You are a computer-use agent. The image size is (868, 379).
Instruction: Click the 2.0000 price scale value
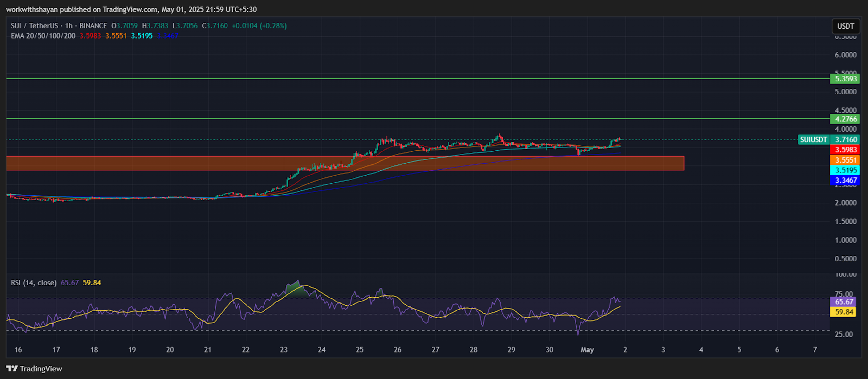click(846, 203)
